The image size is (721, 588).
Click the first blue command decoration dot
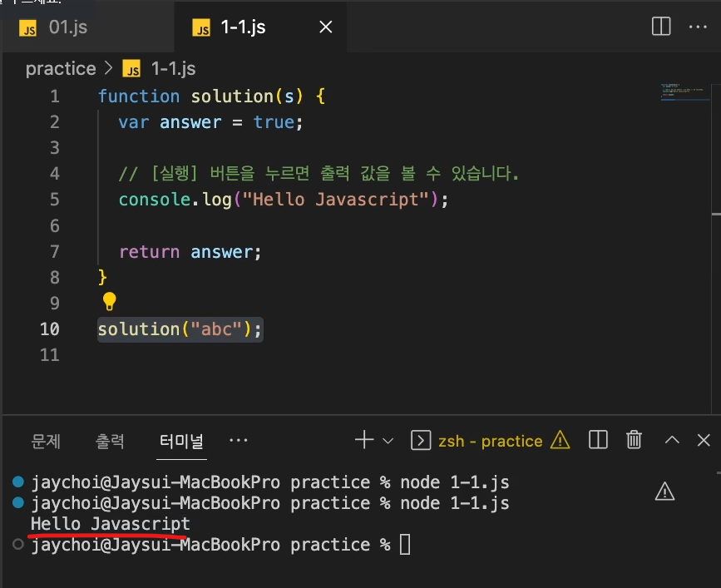(18, 482)
